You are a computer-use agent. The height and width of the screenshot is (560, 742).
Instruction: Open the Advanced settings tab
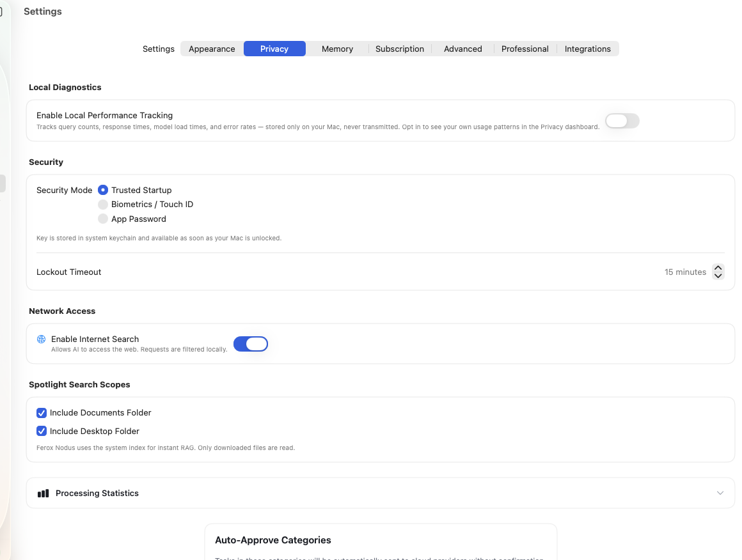(462, 49)
